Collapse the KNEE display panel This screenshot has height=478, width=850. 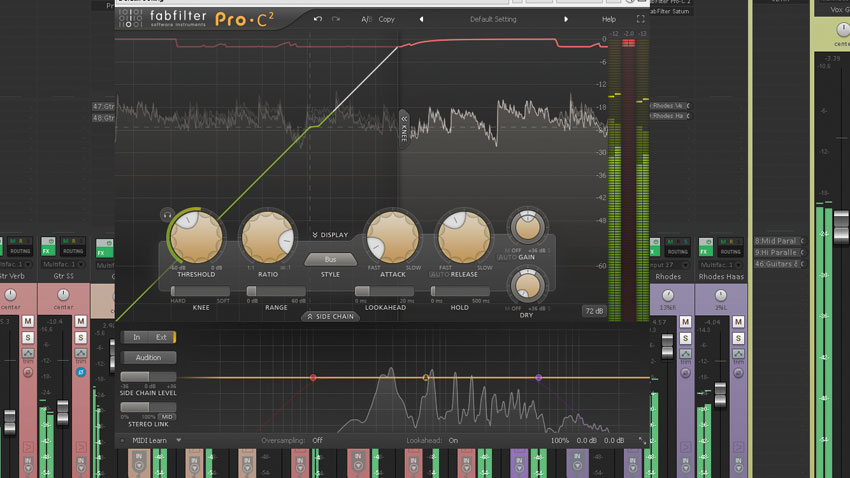pyautogui.click(x=404, y=129)
